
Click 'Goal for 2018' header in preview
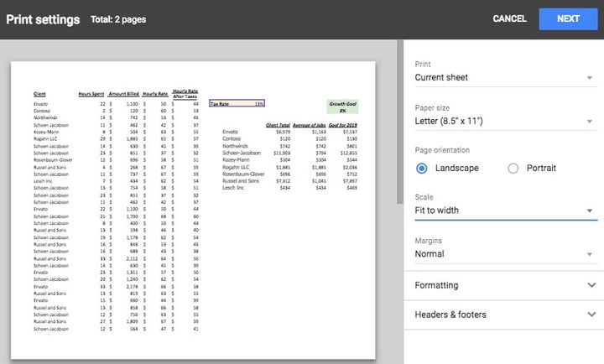click(x=343, y=125)
